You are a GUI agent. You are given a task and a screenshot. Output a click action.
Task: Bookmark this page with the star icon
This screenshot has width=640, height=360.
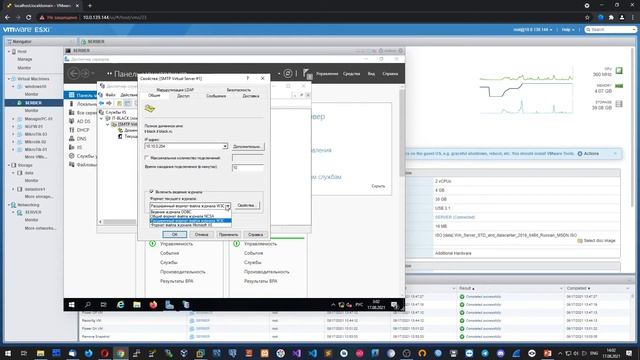click(587, 18)
